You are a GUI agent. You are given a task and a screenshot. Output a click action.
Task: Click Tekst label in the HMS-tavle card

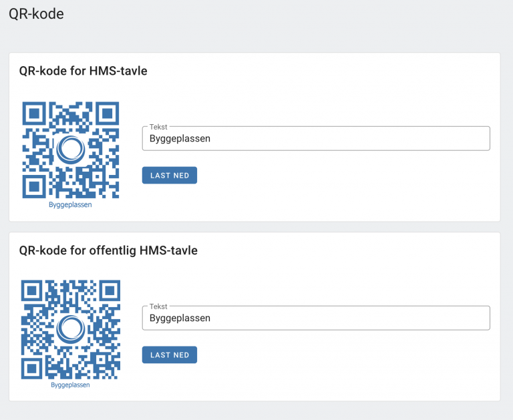point(158,127)
